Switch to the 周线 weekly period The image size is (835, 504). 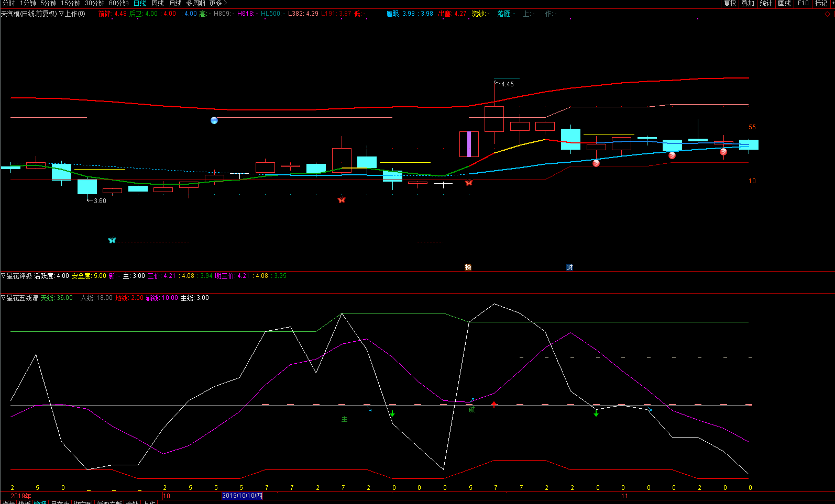pyautogui.click(x=158, y=4)
